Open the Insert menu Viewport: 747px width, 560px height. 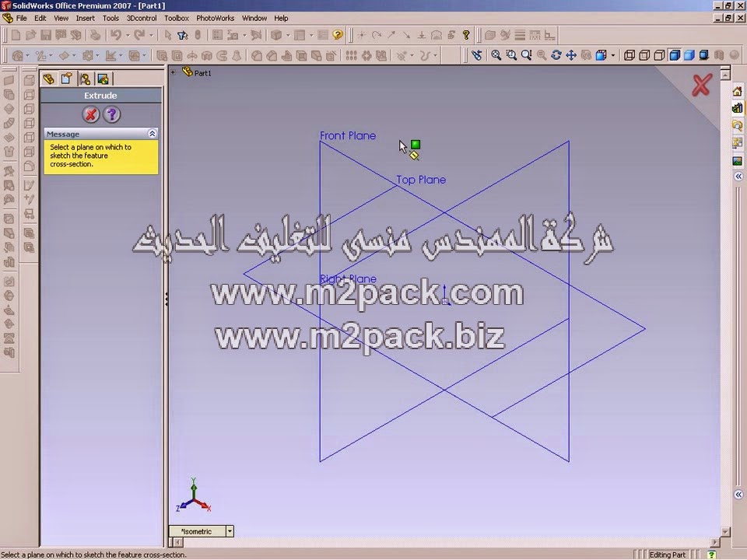pyautogui.click(x=86, y=18)
